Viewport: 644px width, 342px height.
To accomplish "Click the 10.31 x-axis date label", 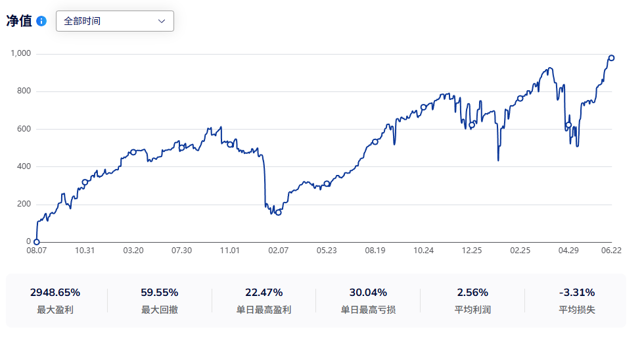I will (x=85, y=251).
